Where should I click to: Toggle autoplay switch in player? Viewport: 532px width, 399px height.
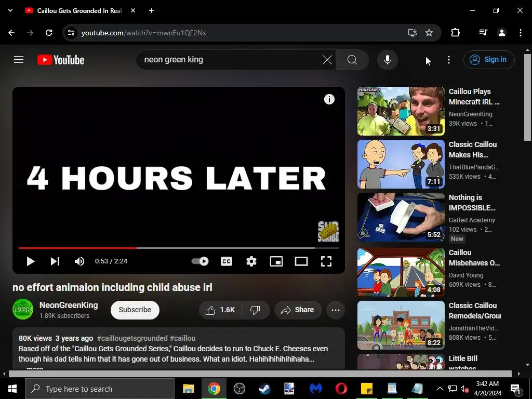pos(200,261)
